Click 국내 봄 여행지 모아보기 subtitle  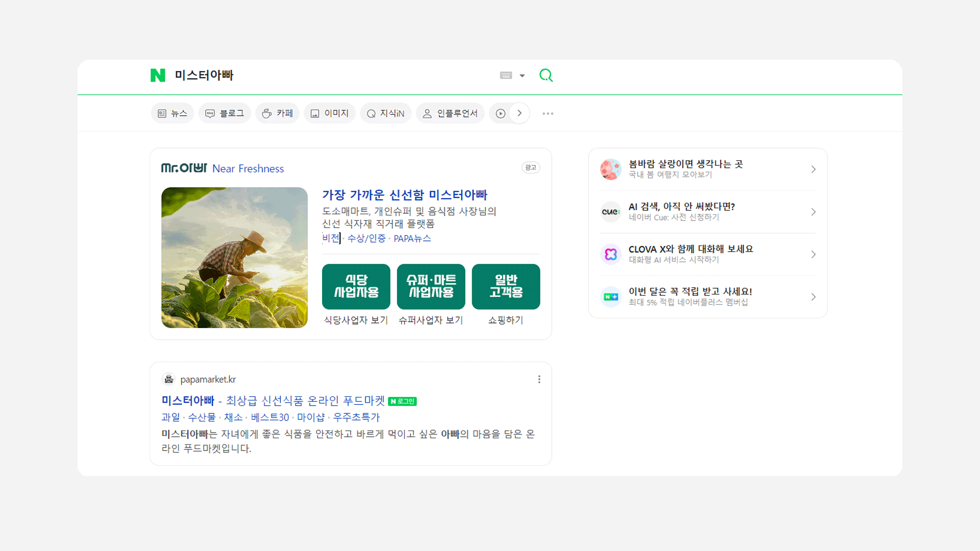[x=670, y=174]
